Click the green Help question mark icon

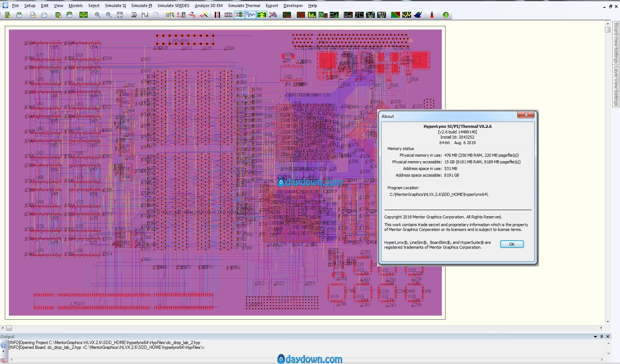pyautogui.click(x=446, y=15)
